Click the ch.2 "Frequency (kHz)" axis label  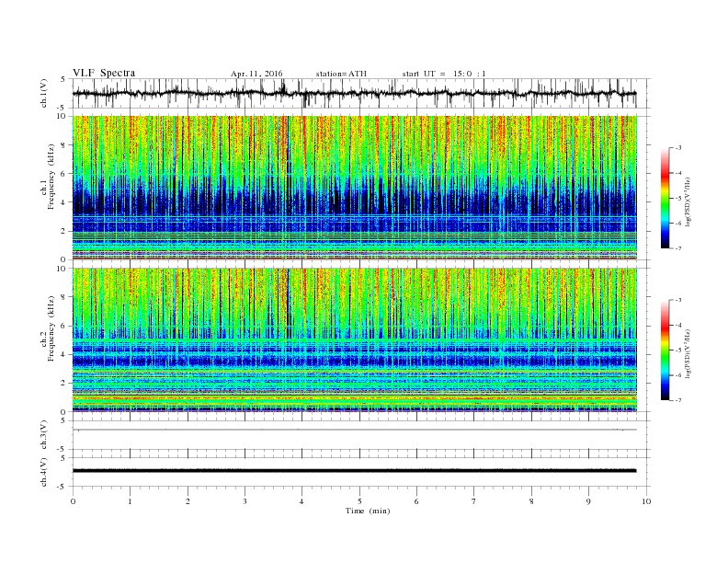click(x=51, y=328)
